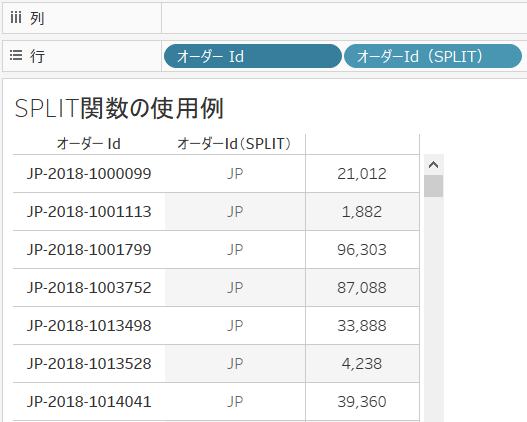Click the vertical scrollbar thumb
Screen dimensions: 527x422
(x=434, y=186)
